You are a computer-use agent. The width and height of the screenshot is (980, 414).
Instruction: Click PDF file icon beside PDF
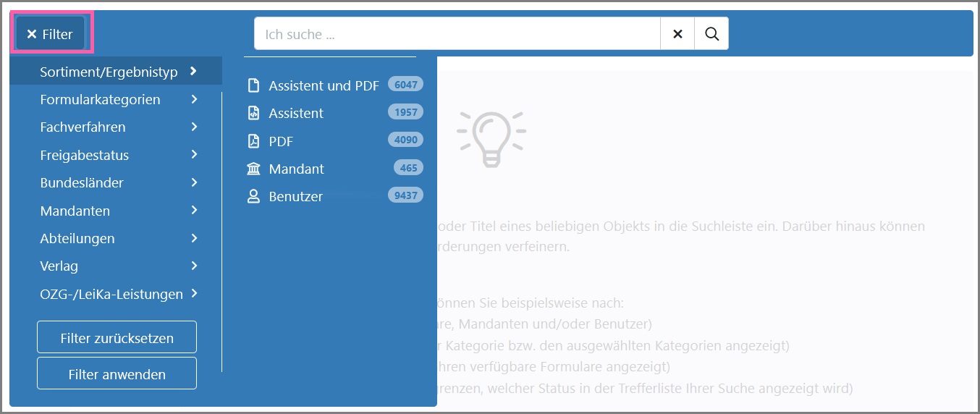coord(253,140)
